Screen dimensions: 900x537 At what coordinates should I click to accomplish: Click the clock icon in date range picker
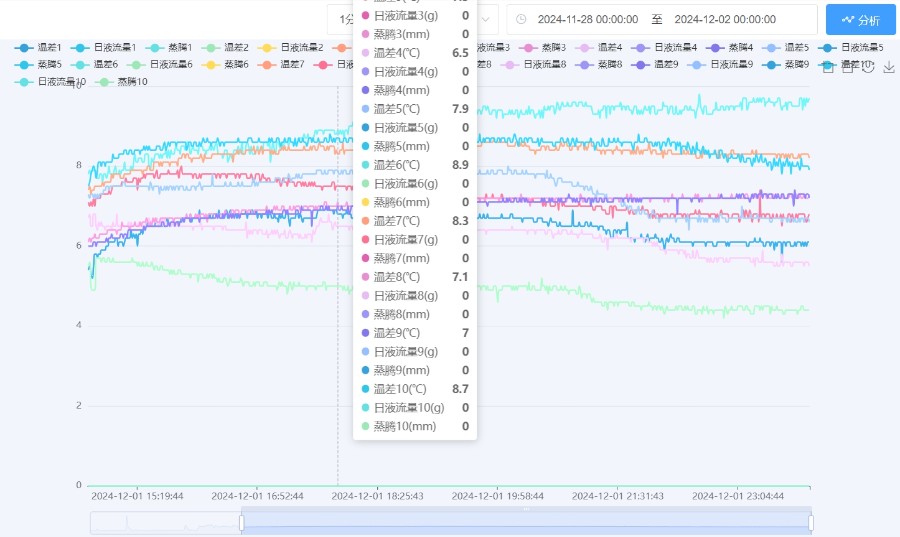tap(521, 20)
